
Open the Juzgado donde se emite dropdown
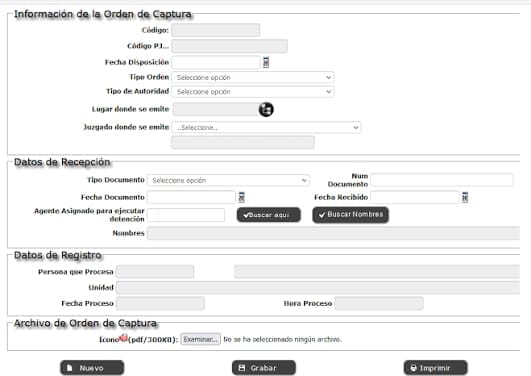[266, 128]
